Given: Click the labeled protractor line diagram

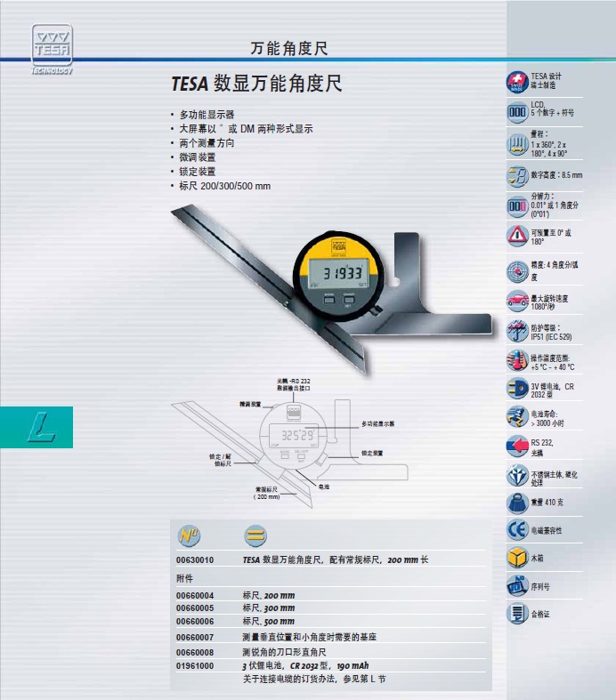Looking at the screenshot, I should 289,444.
